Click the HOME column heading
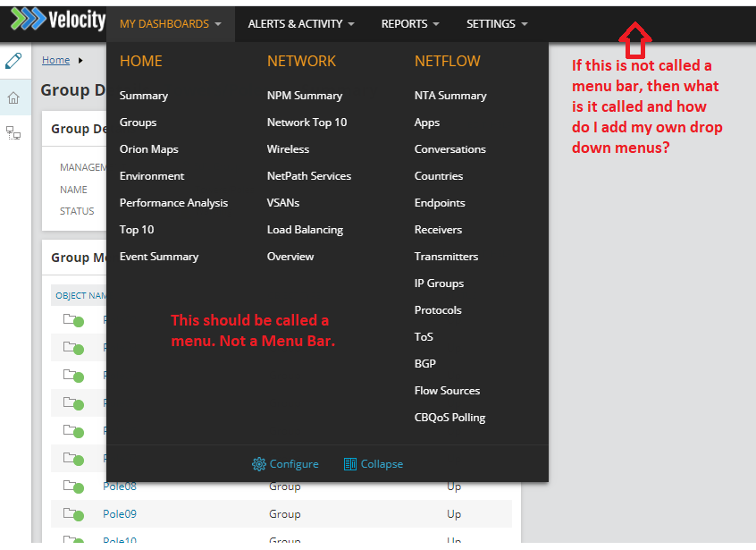756x550 pixels. [141, 62]
